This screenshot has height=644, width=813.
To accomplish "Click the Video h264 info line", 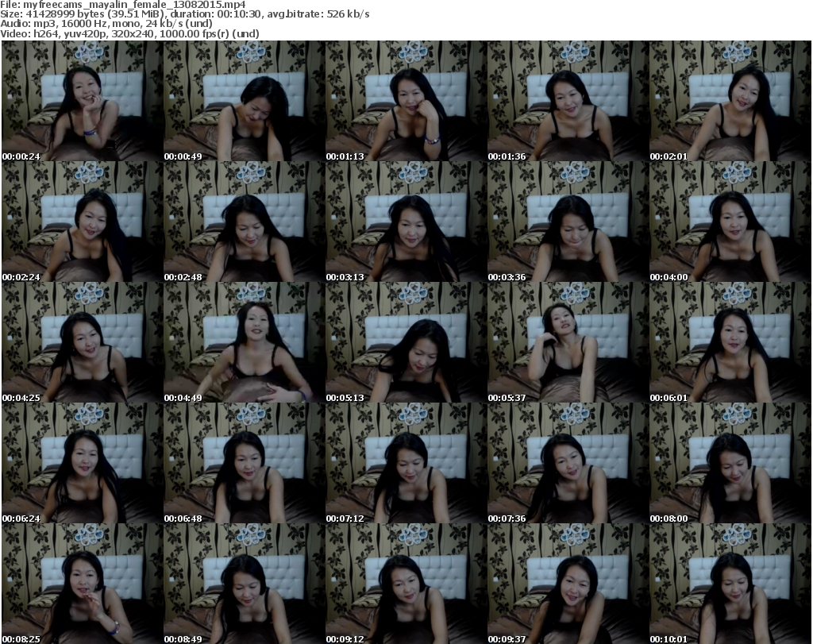I will (129, 33).
